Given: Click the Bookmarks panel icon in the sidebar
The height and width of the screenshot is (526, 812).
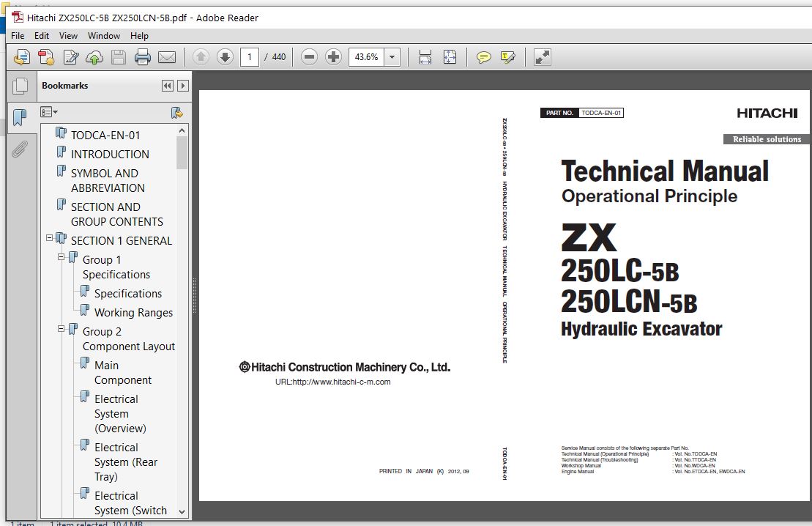Looking at the screenshot, I should (20, 118).
